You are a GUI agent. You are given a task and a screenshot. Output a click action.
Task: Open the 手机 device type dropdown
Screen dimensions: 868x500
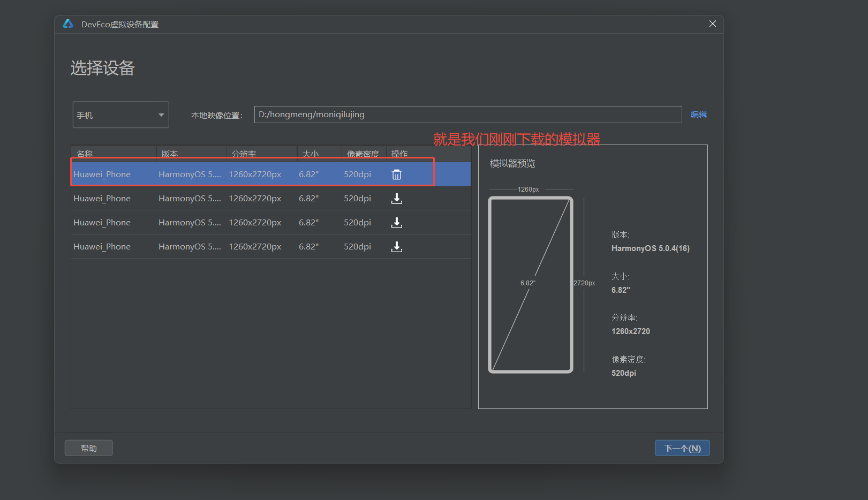pyautogui.click(x=121, y=115)
